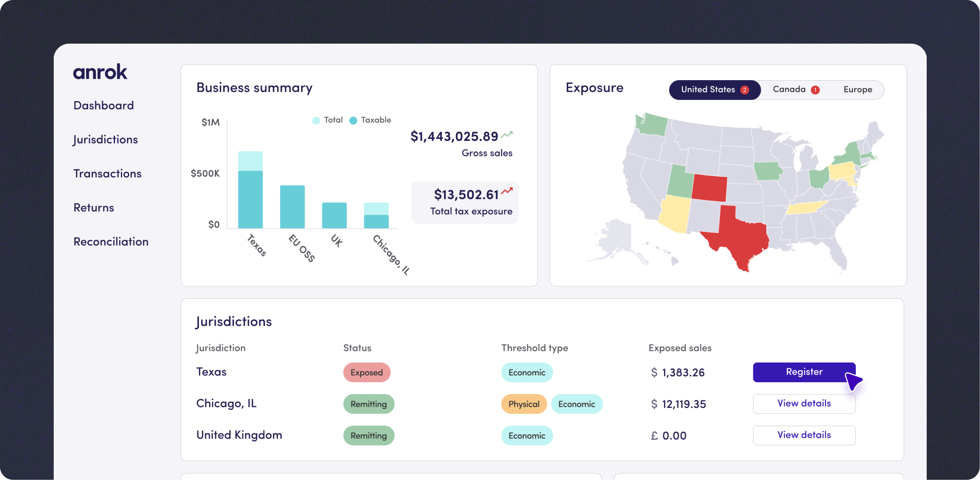Open Jurisdictions in the sidebar

(105, 140)
